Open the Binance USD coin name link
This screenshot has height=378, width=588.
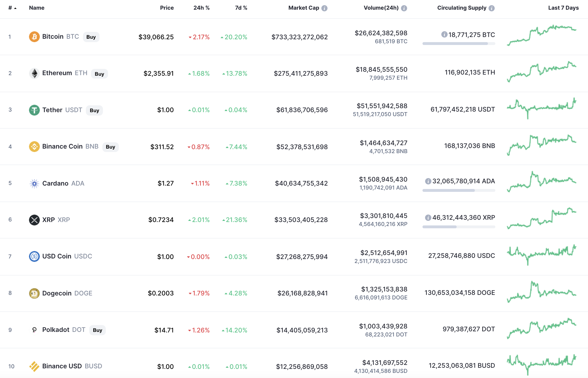pyautogui.click(x=62, y=366)
